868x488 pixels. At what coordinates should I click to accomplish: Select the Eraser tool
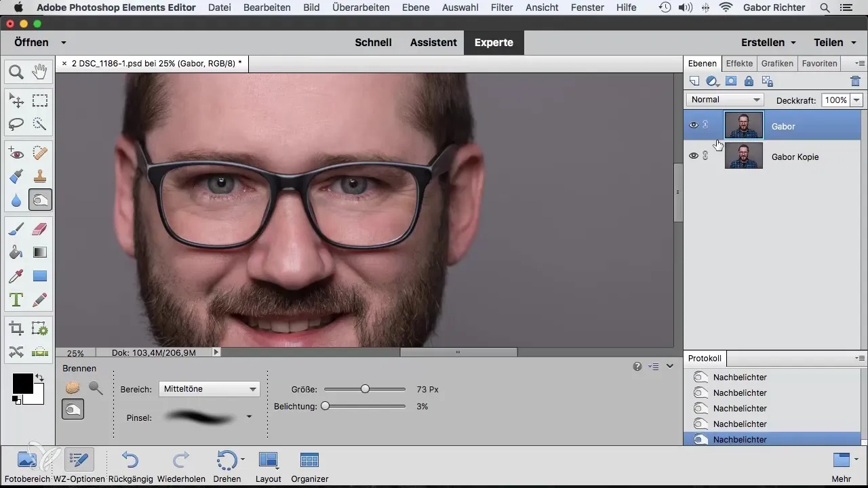pos(40,230)
